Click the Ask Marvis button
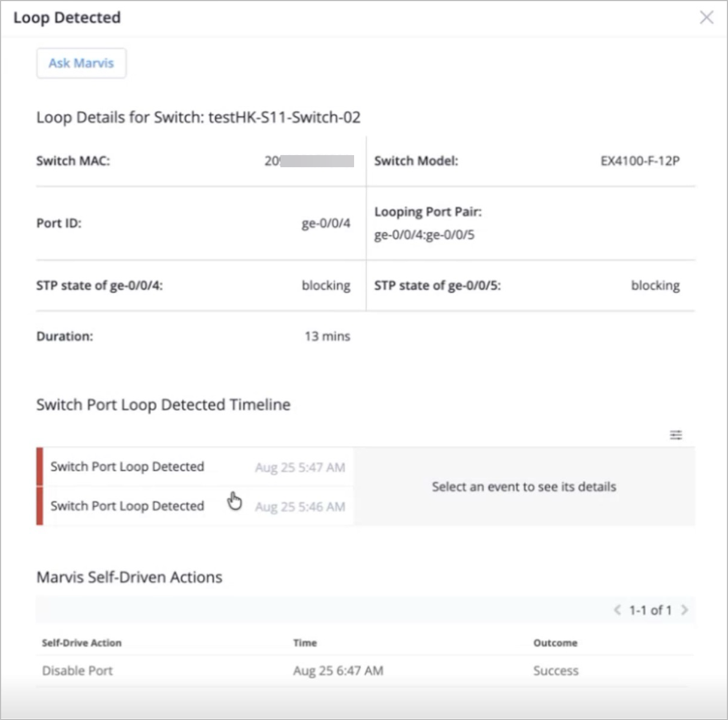The image size is (728, 720). pos(81,63)
